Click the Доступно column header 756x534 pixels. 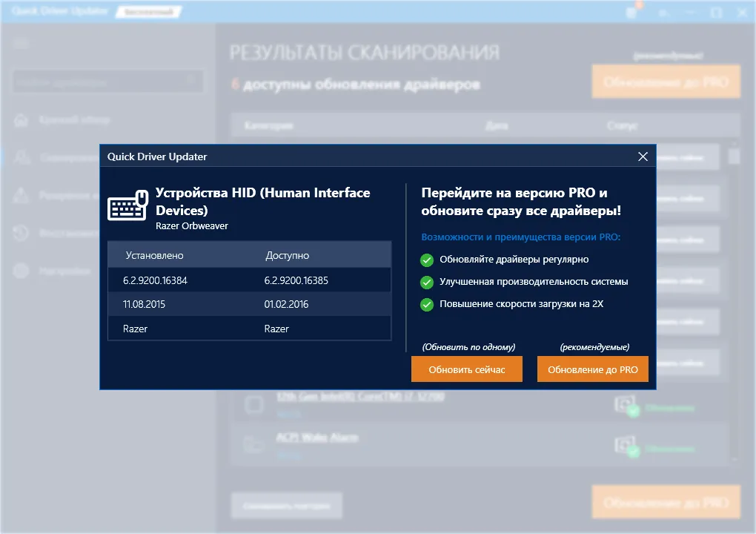click(287, 255)
